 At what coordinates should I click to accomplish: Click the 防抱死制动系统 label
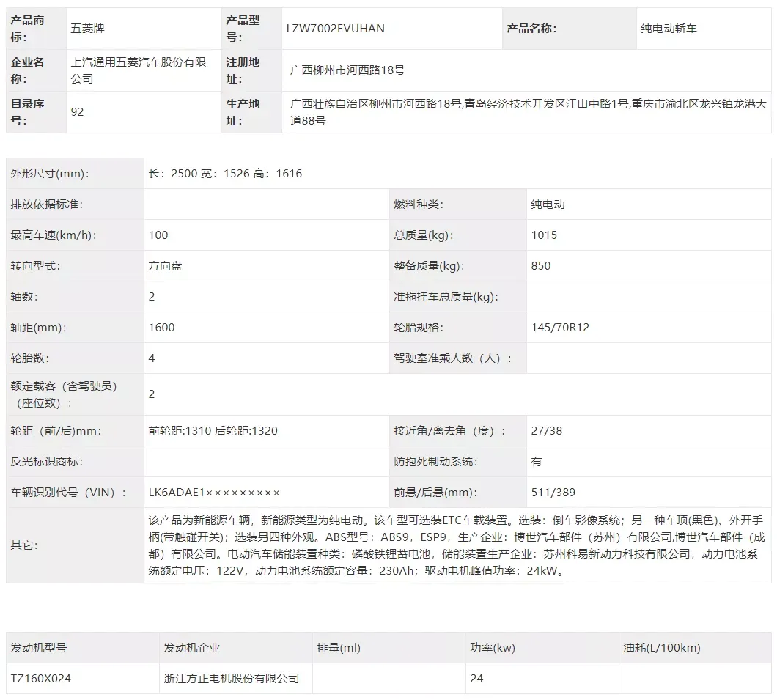[435, 461]
